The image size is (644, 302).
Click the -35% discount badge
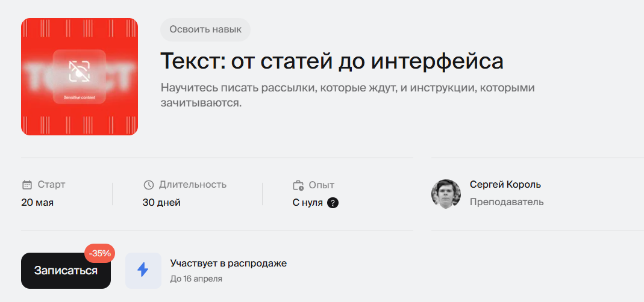(99, 253)
